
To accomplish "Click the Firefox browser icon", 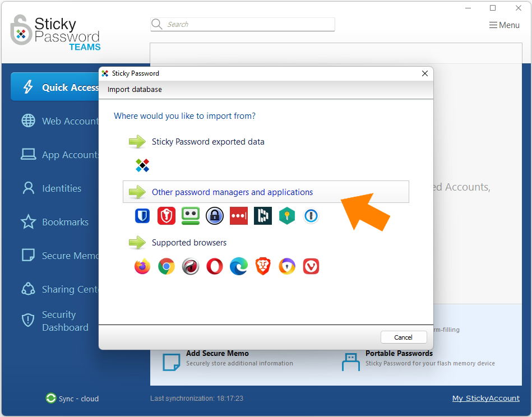I will coord(142,266).
